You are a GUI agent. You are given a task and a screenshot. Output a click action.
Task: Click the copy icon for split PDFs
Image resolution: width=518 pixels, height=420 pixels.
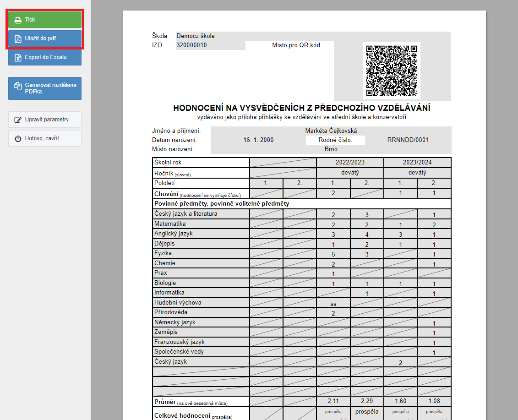click(x=18, y=86)
